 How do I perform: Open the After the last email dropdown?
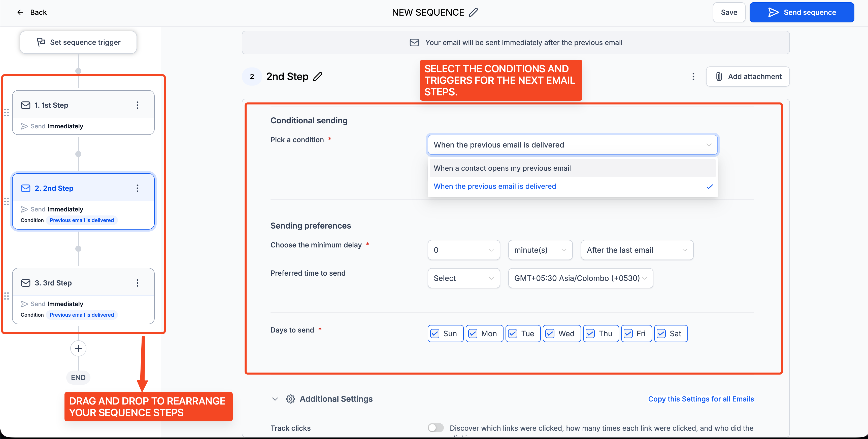[637, 250]
